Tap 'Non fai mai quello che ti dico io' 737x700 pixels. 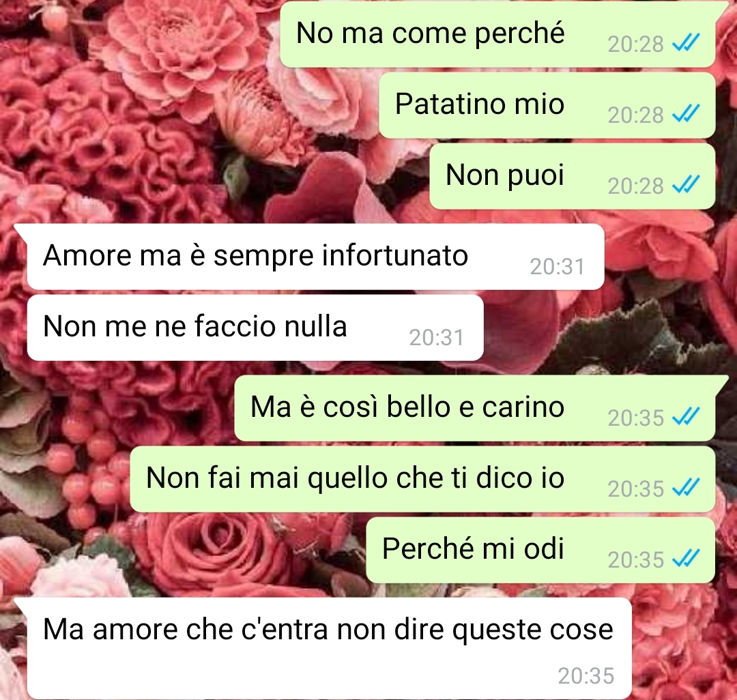(x=422, y=479)
